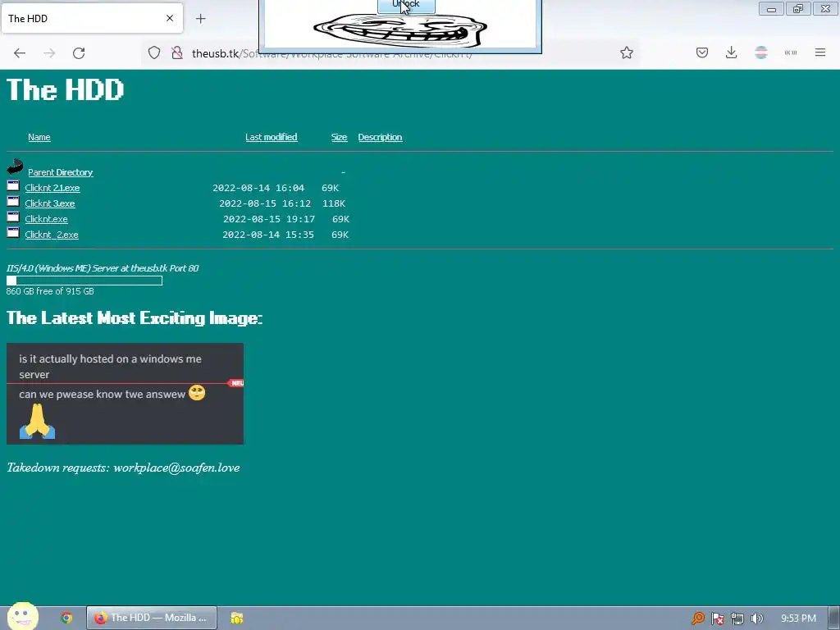Sort listing by Description column

[380, 137]
